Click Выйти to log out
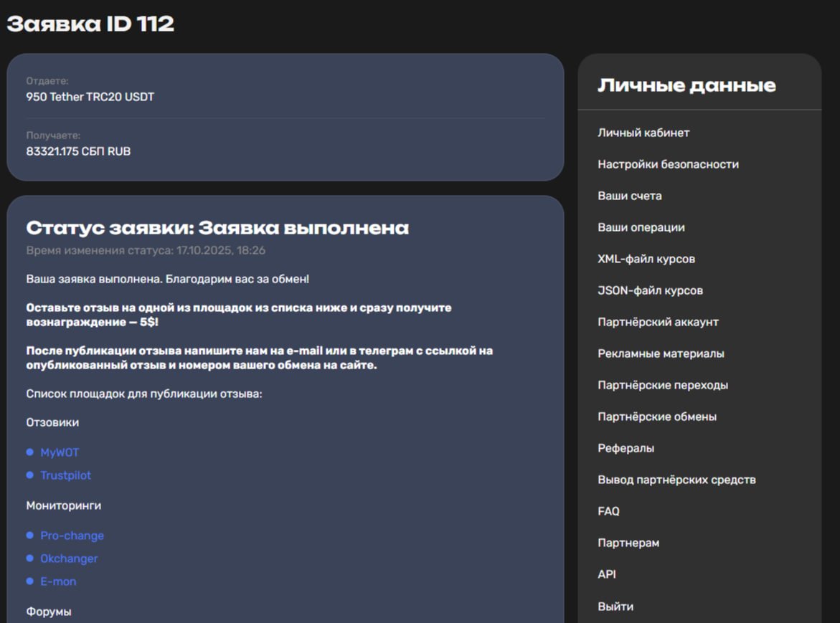Viewport: 840px width, 623px height. [615, 607]
